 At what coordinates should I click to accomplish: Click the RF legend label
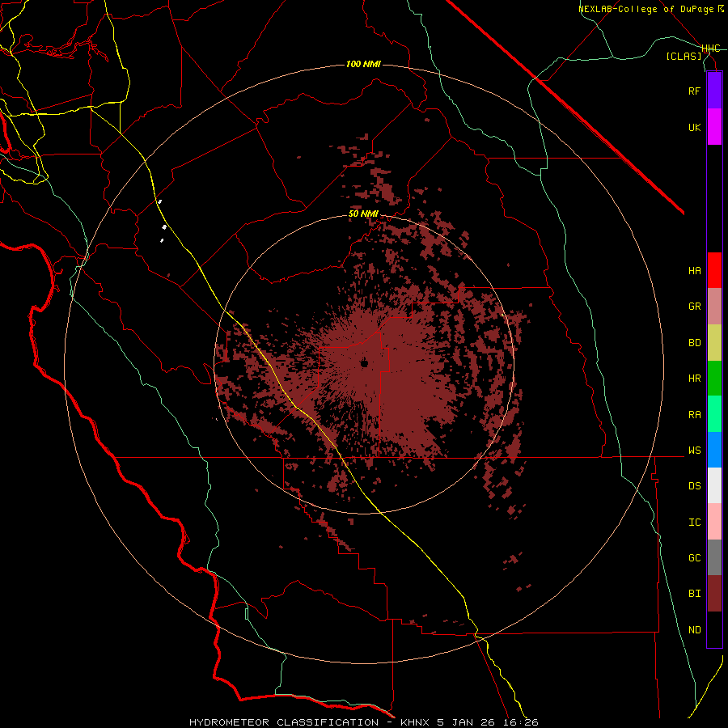coord(694,91)
